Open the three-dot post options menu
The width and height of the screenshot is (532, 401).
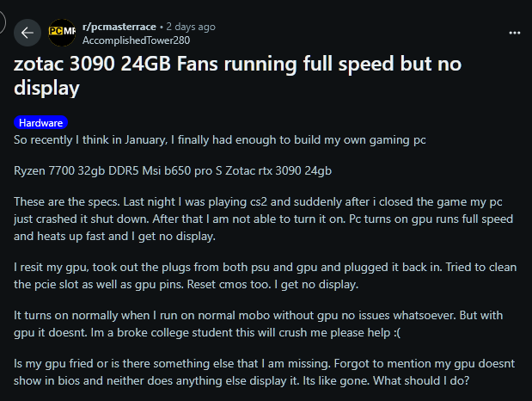(x=514, y=33)
